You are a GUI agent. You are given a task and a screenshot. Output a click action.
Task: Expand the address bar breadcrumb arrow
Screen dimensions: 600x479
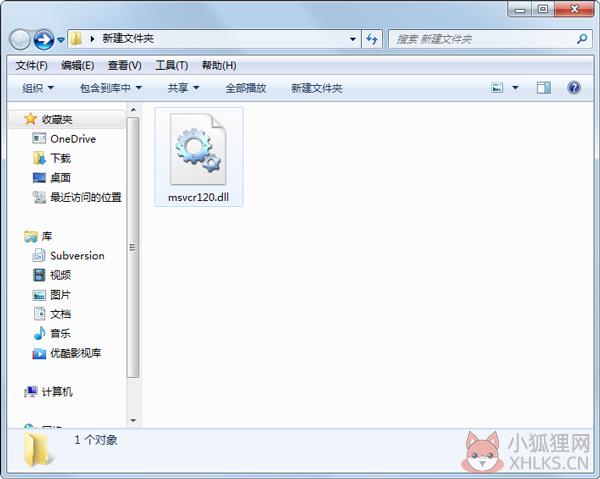(x=92, y=39)
